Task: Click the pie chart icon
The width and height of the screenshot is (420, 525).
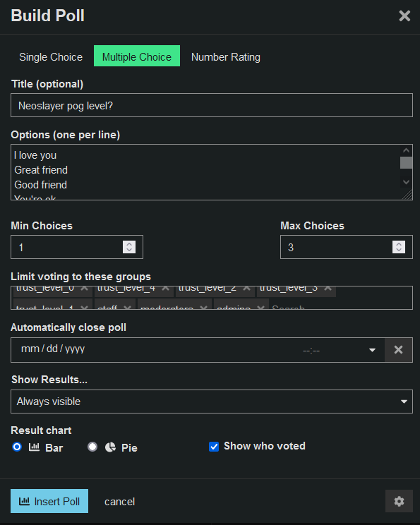Action: [110, 447]
